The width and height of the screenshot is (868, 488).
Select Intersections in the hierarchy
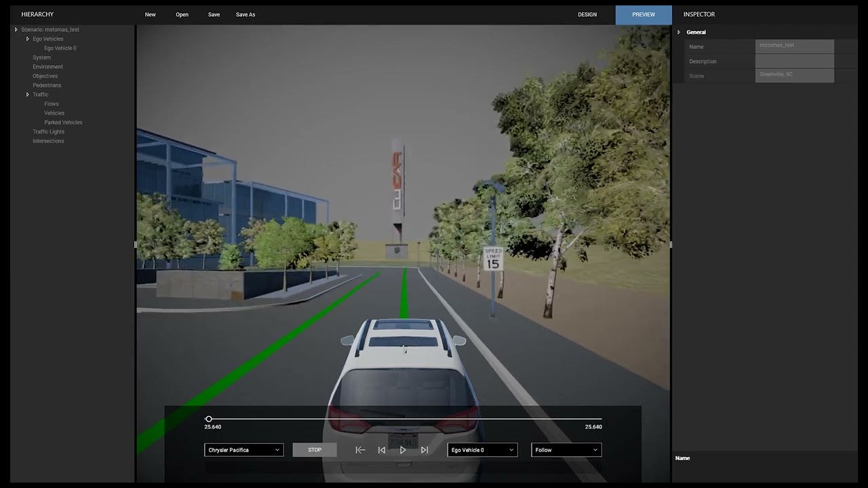click(x=49, y=141)
